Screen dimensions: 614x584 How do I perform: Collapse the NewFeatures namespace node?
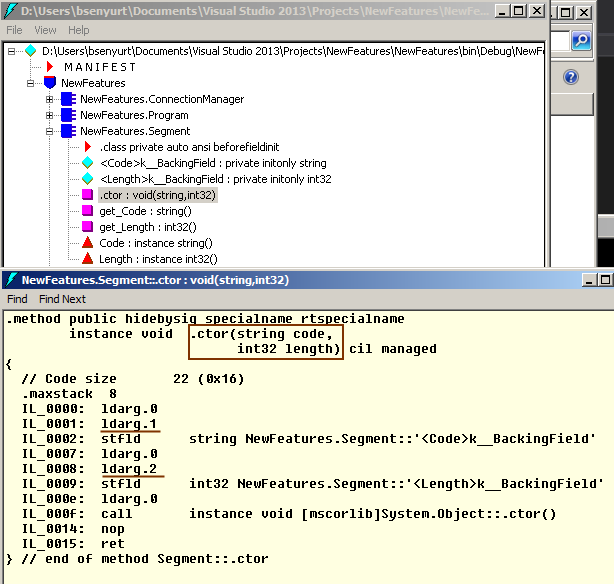pos(31,83)
